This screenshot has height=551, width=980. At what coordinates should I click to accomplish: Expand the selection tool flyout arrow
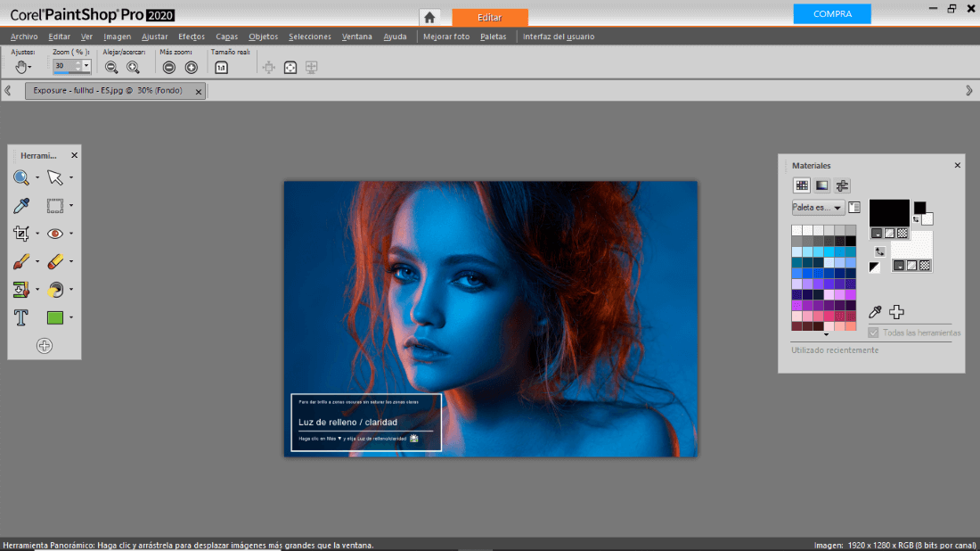pos(71,205)
